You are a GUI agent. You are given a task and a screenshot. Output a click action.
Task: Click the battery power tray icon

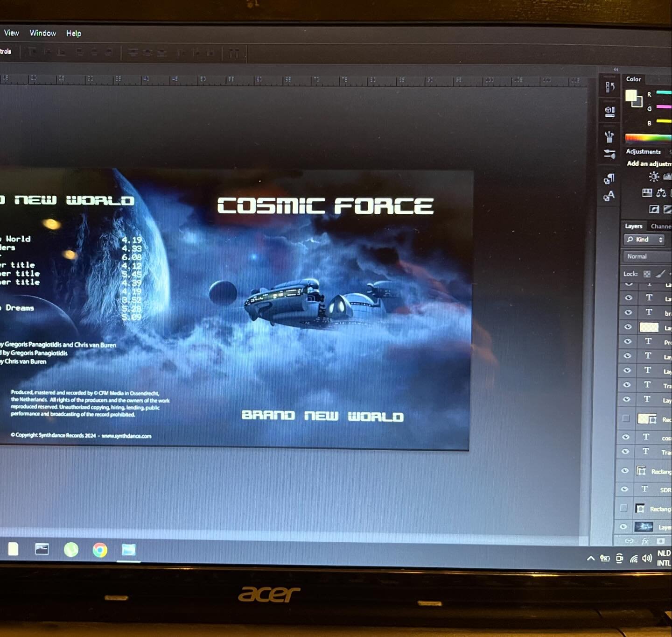pos(605,558)
